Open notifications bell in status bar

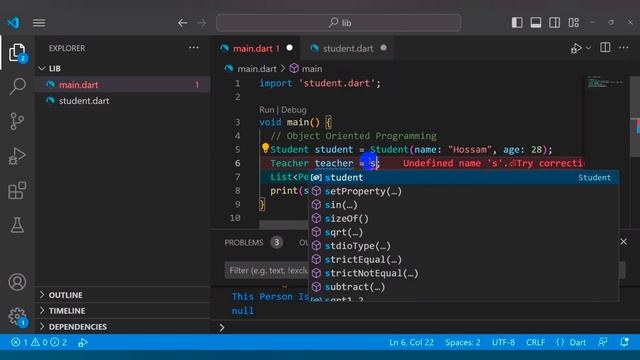tap(624, 342)
